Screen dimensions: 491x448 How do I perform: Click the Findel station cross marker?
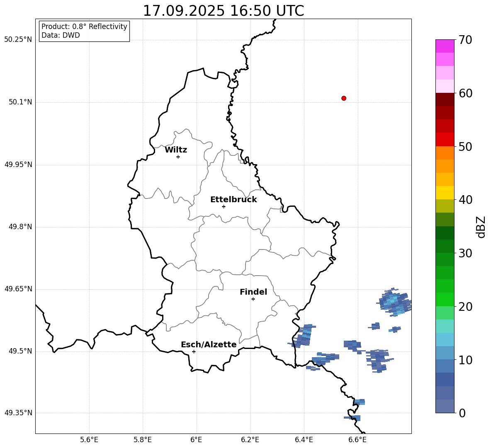point(253,299)
